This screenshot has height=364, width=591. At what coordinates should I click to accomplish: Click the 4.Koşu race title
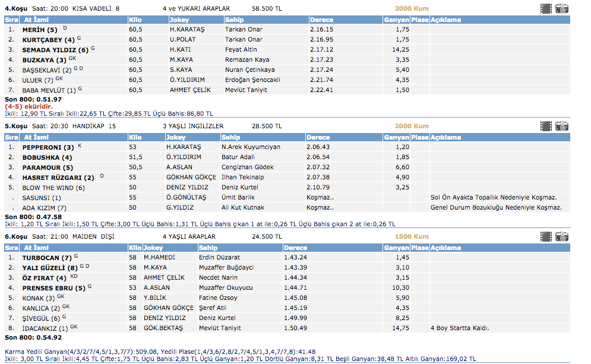point(14,9)
